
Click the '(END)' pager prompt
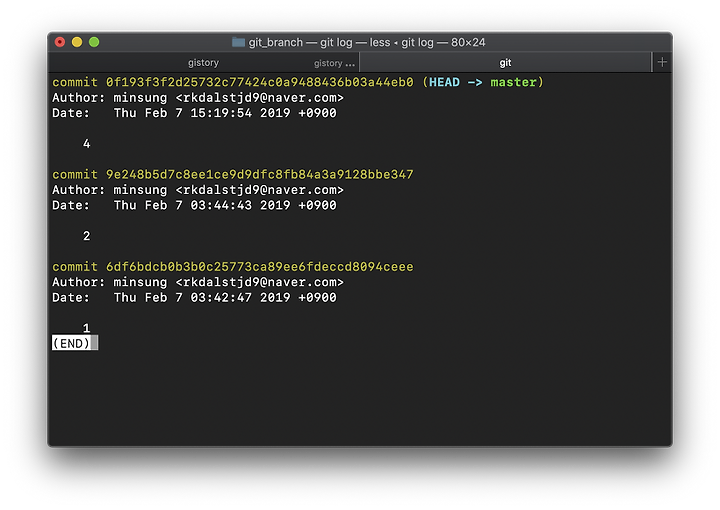click(x=71, y=343)
